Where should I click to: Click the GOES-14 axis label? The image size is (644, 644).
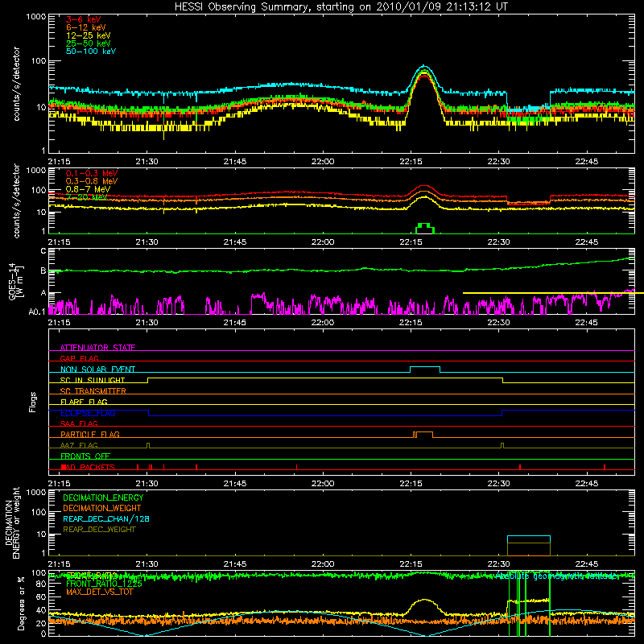point(16,281)
